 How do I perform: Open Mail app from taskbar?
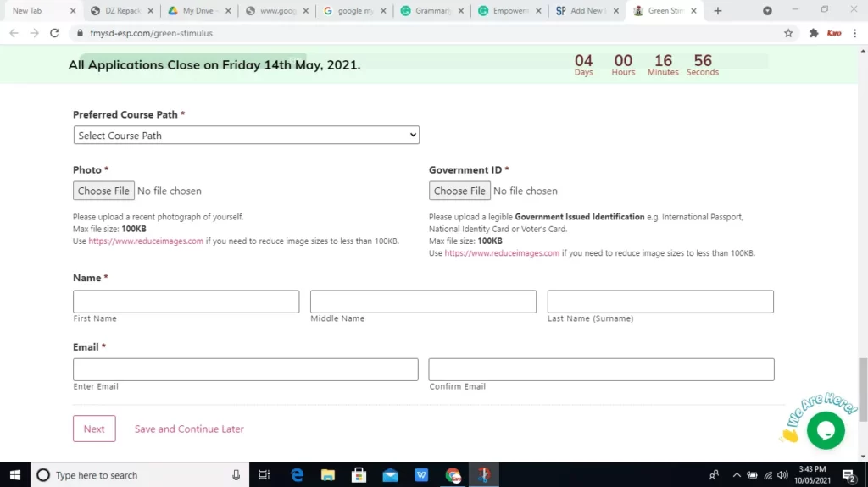click(x=390, y=475)
